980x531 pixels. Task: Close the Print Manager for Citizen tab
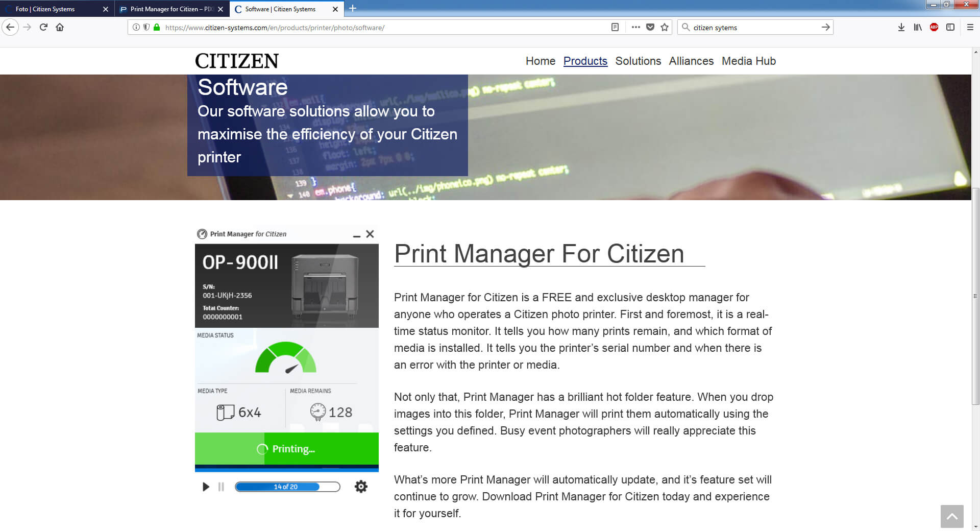(220, 9)
